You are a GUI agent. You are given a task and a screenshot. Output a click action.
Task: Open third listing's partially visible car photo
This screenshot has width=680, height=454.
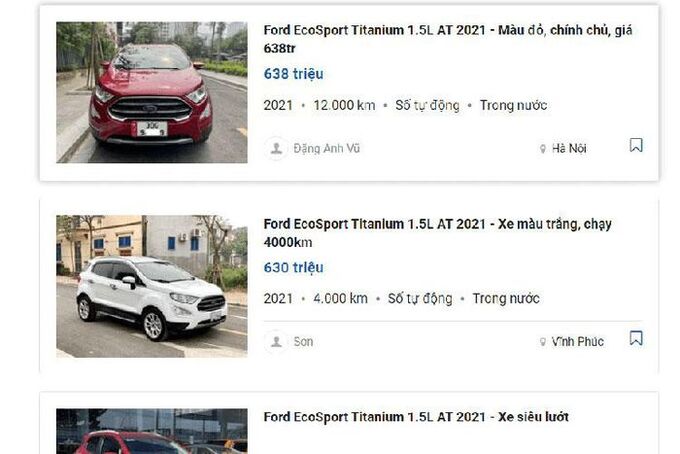click(x=151, y=431)
